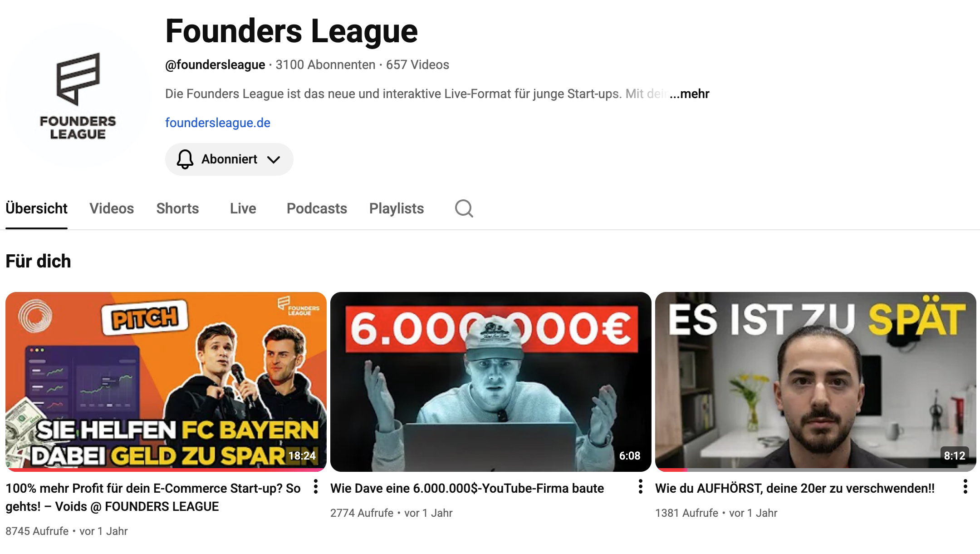Open title Wie du AUFHÖRST, deine 20er
The image size is (980, 554).
(x=795, y=488)
